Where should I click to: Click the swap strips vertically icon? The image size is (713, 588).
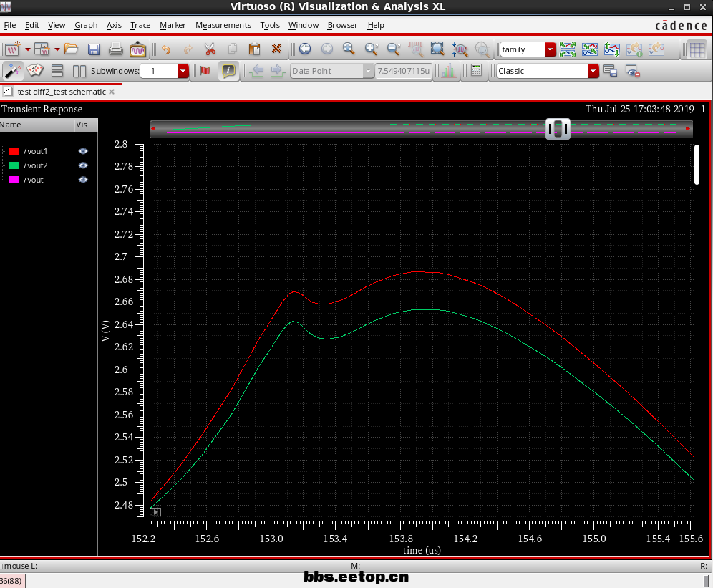pyautogui.click(x=611, y=49)
